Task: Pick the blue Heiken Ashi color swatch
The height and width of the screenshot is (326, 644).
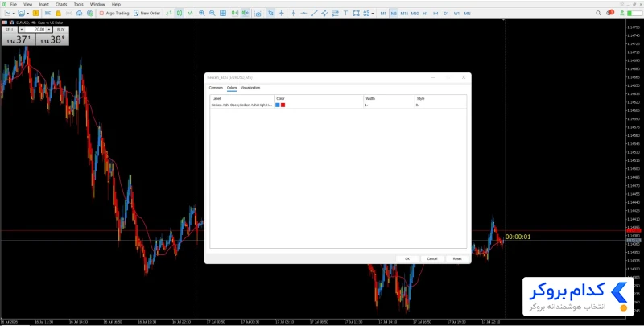Action: click(x=278, y=105)
